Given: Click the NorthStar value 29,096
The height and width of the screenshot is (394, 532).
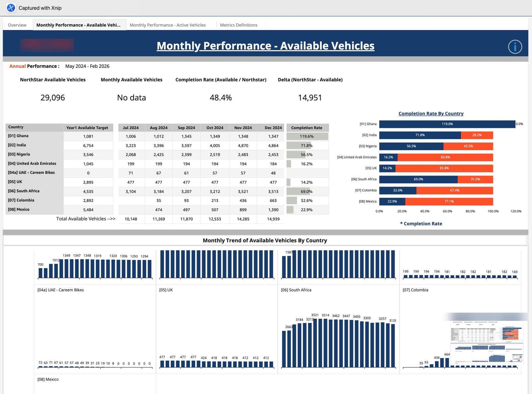Looking at the screenshot, I should [53, 98].
